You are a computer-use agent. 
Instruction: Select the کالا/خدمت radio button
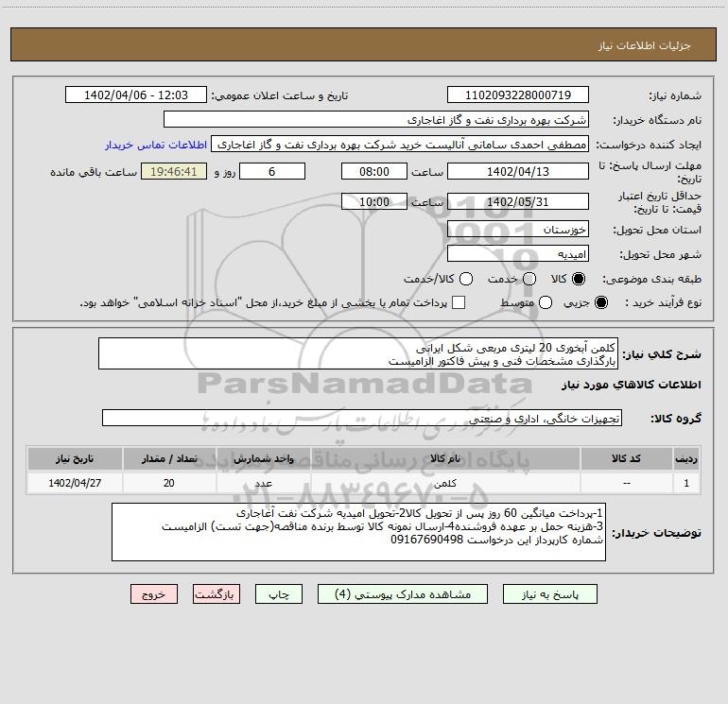click(466, 279)
